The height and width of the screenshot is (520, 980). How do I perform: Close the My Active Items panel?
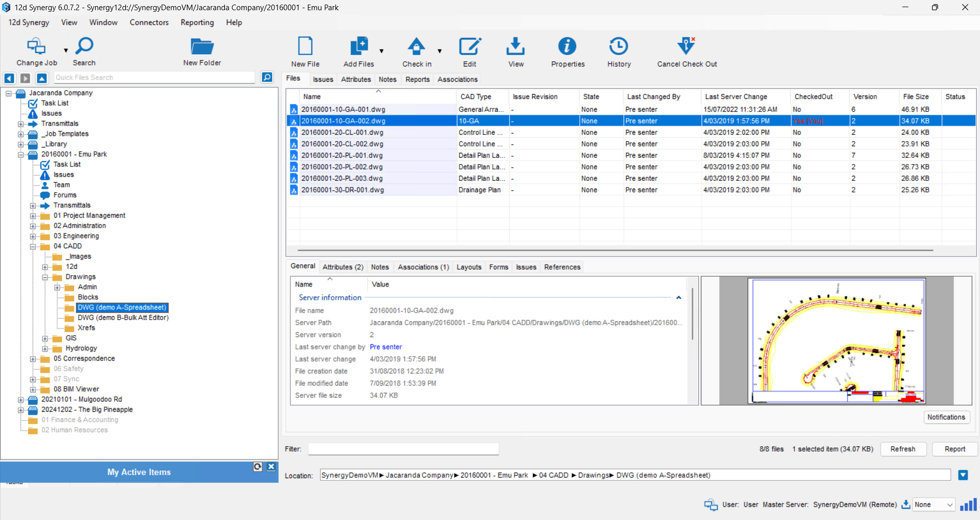click(x=271, y=467)
